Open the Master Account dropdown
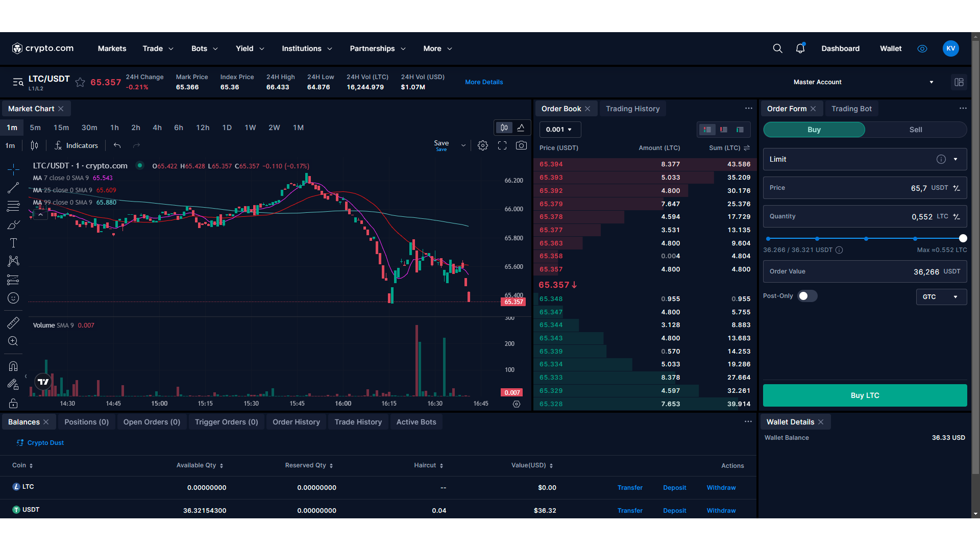 [863, 82]
